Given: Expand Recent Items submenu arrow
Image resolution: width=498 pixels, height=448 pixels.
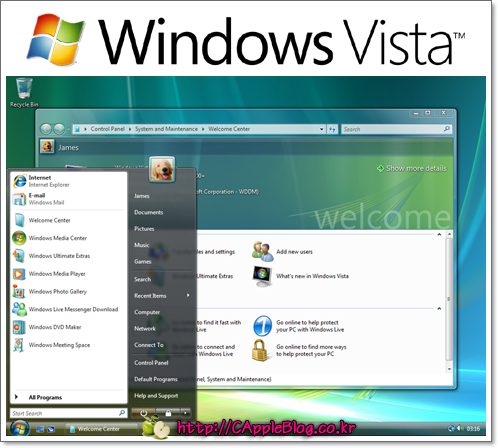Looking at the screenshot, I should (188, 295).
